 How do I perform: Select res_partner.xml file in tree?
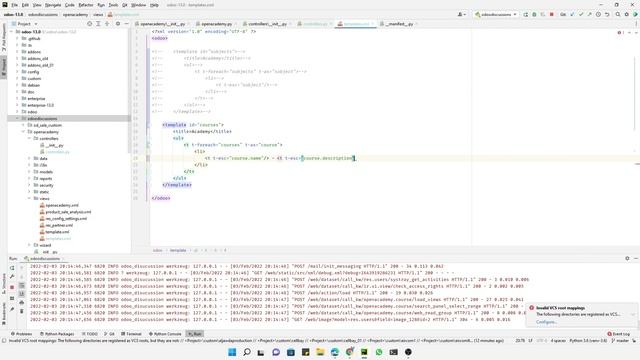coord(59,225)
